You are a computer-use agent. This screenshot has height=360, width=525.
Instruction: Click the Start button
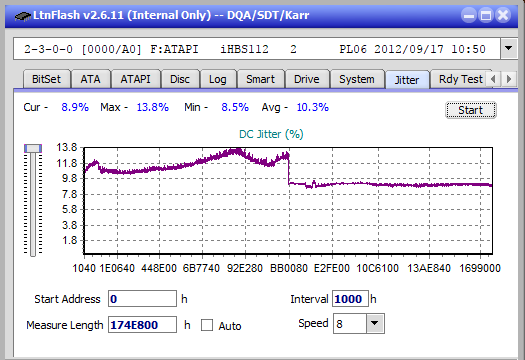point(471,110)
